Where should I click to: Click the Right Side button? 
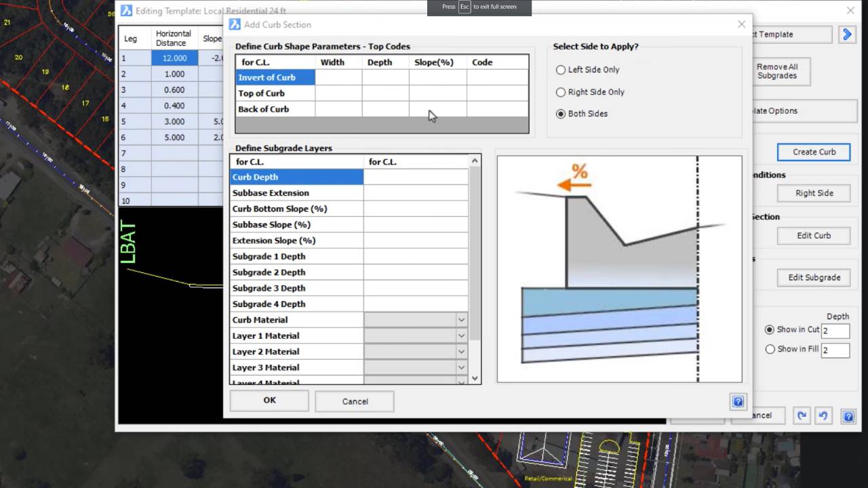point(814,193)
